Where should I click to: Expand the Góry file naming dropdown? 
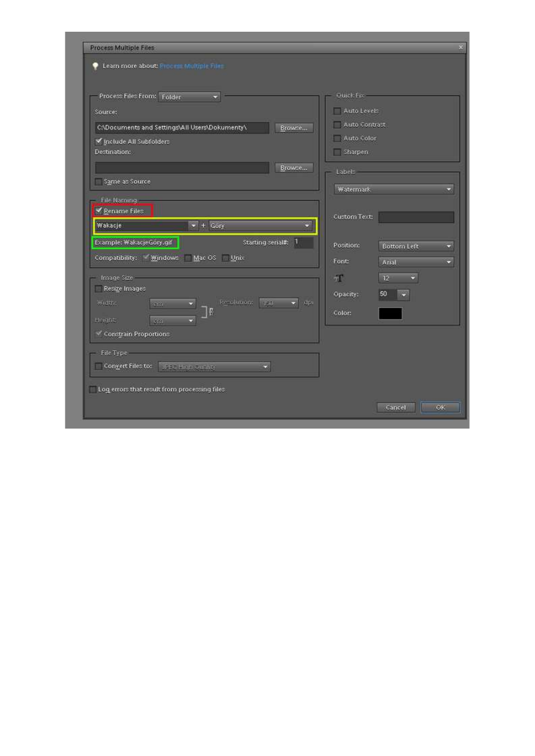pos(261,226)
